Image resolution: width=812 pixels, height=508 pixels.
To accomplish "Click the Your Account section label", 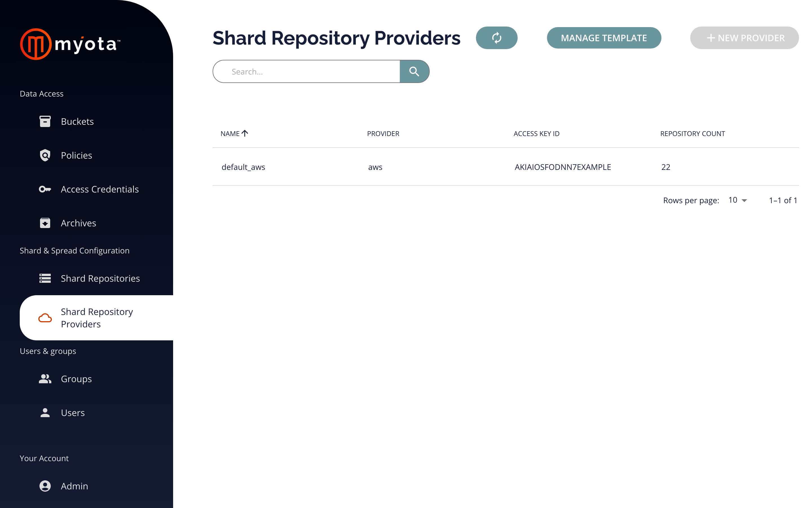I will click(x=44, y=458).
